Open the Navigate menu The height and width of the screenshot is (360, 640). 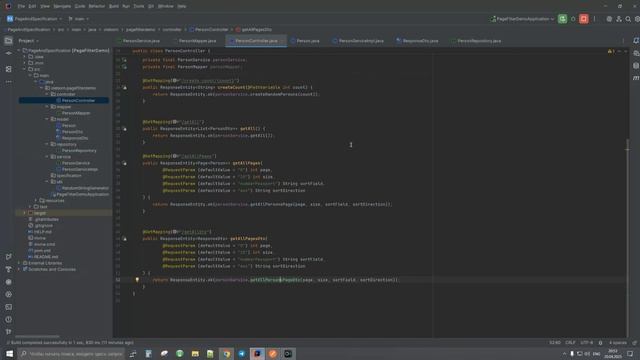pos(62,6)
